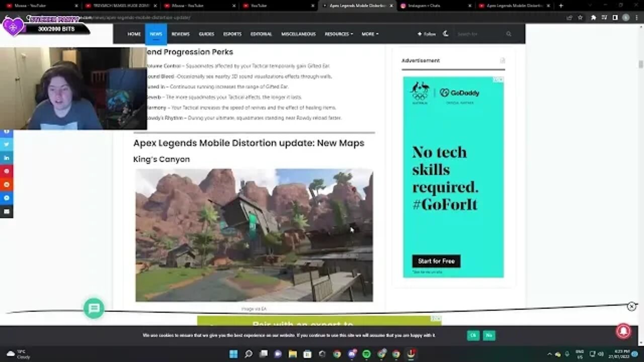
Task: Expand the RESOURCES dropdown menu
Action: tap(339, 34)
